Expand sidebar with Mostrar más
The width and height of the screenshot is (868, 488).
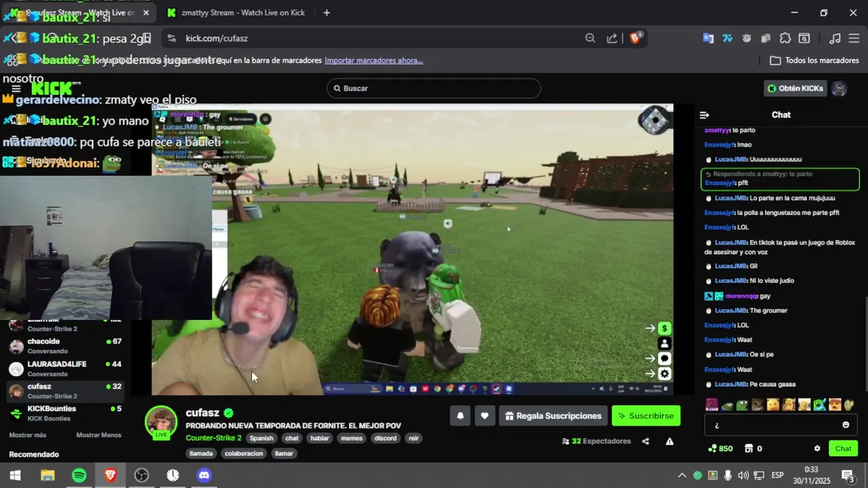(x=28, y=435)
